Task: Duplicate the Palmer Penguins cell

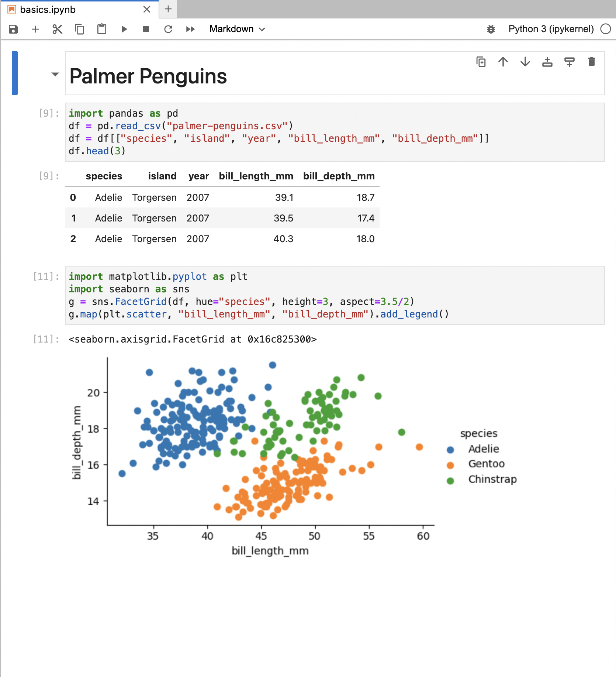Action: tap(481, 62)
